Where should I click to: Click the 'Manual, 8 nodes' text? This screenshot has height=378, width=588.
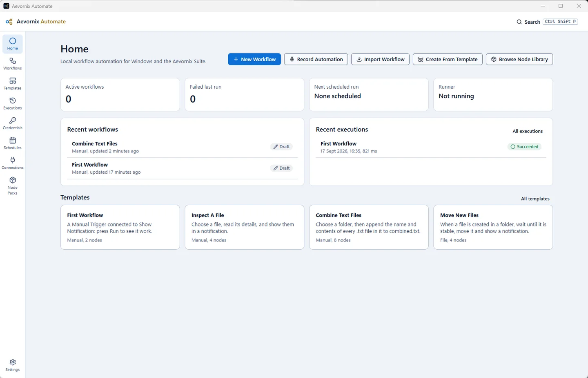(333, 240)
